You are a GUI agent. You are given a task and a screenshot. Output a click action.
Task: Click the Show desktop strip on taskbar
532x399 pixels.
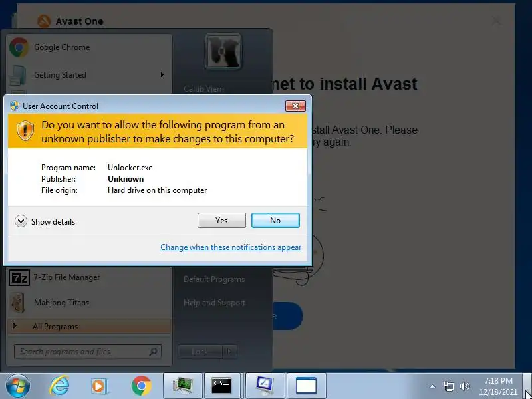click(527, 386)
